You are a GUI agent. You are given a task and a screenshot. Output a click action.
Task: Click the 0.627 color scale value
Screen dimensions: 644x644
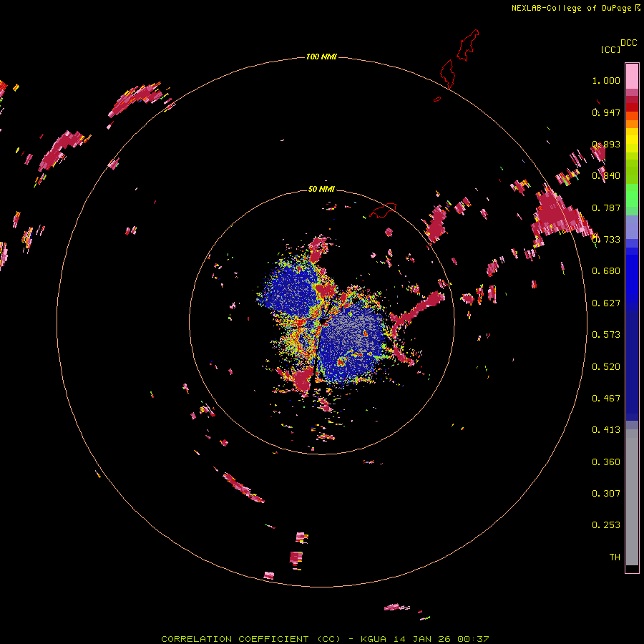point(606,303)
